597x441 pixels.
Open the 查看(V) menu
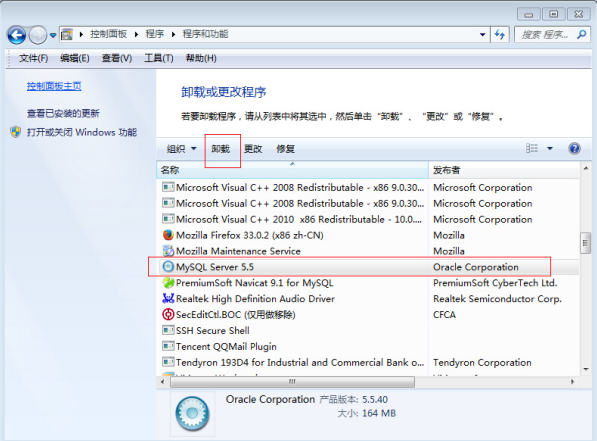(x=117, y=58)
